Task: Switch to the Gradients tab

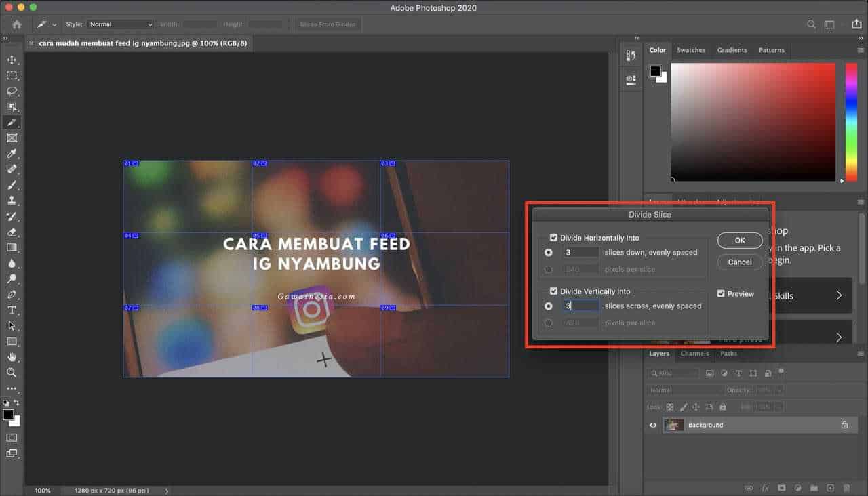Action: point(732,50)
